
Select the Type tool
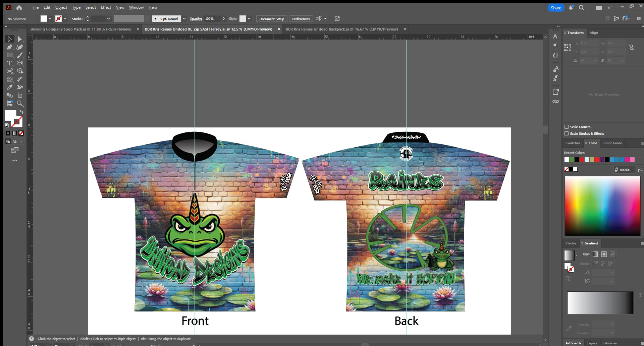[x=10, y=63]
